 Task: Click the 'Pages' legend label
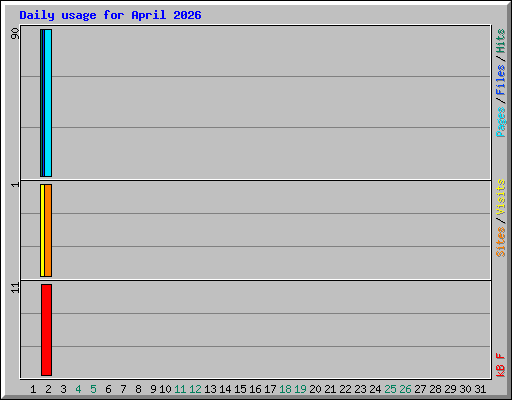click(500, 122)
